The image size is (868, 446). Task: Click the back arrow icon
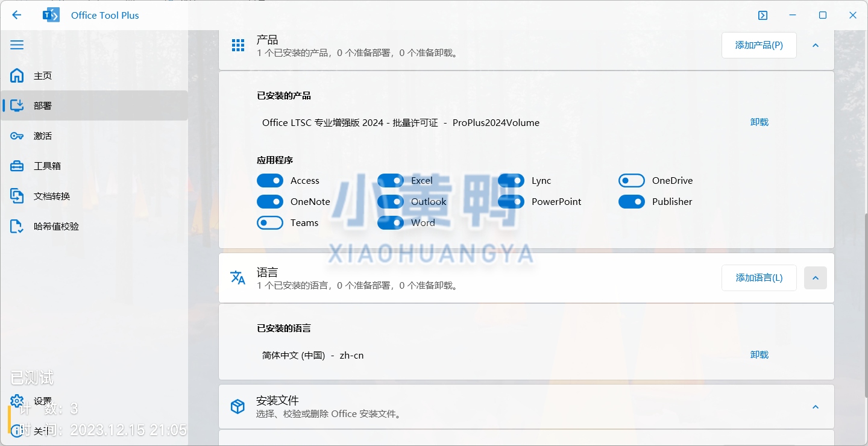point(16,15)
